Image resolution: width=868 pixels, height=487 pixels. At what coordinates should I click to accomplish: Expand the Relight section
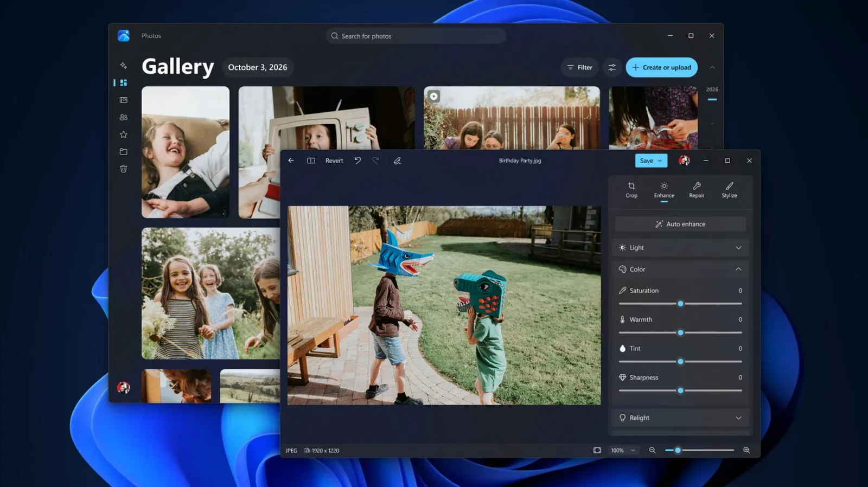click(x=680, y=418)
